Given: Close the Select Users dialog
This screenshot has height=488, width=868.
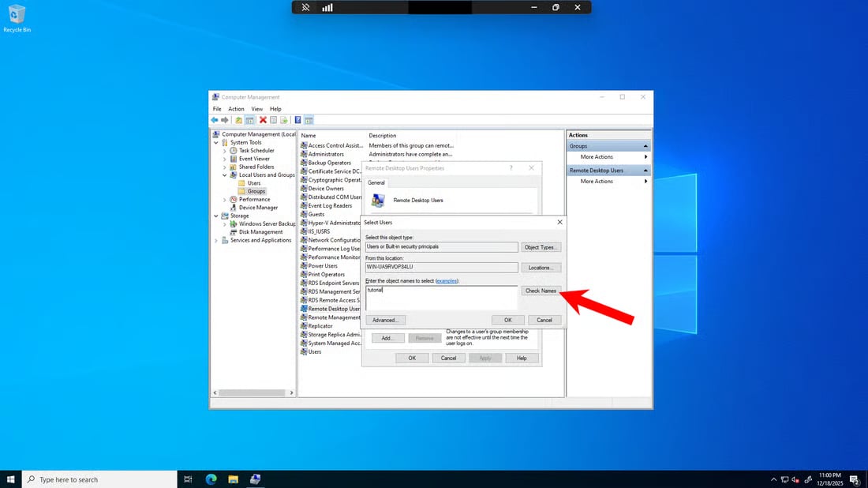Looking at the screenshot, I should pyautogui.click(x=559, y=222).
